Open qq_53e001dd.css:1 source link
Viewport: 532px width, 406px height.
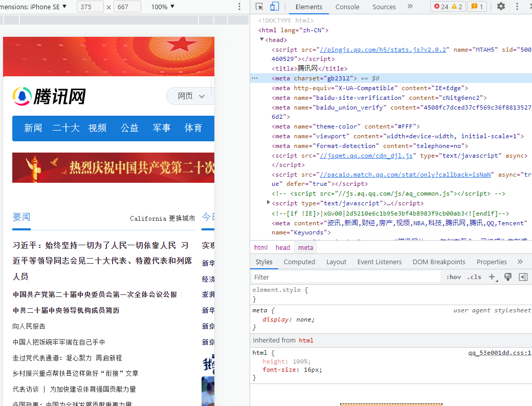click(x=499, y=353)
